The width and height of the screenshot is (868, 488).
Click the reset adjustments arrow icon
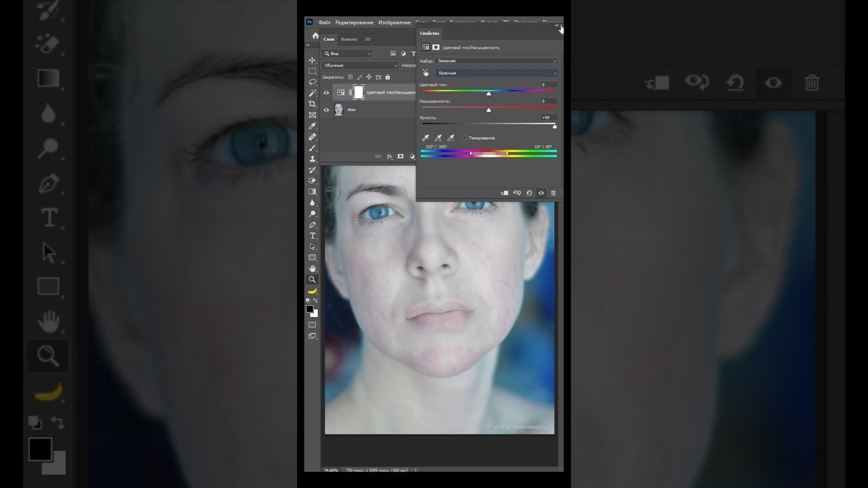[x=529, y=193]
